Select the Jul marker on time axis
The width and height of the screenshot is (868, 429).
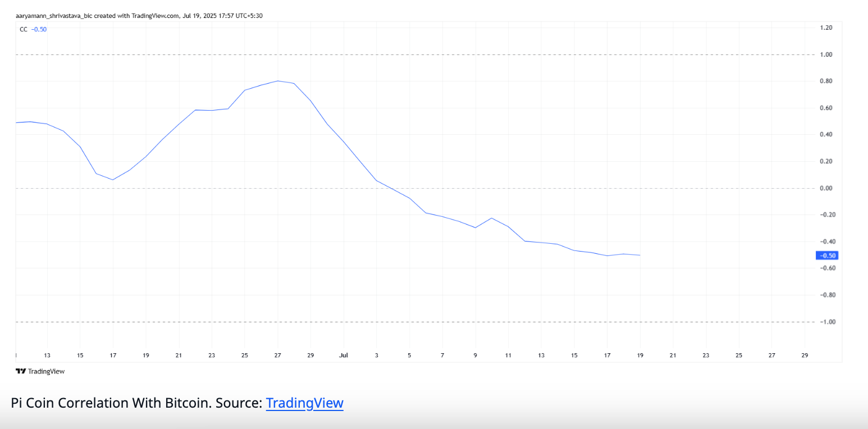pyautogui.click(x=344, y=355)
